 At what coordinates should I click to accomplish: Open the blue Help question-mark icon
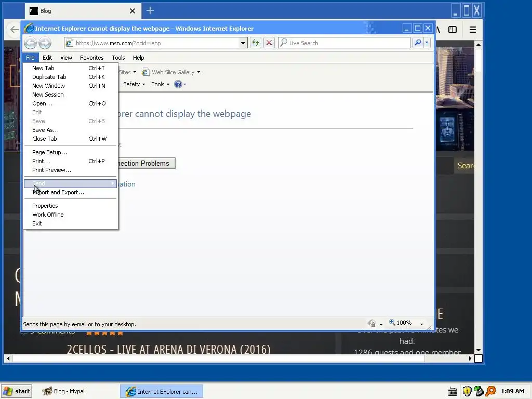tap(178, 84)
